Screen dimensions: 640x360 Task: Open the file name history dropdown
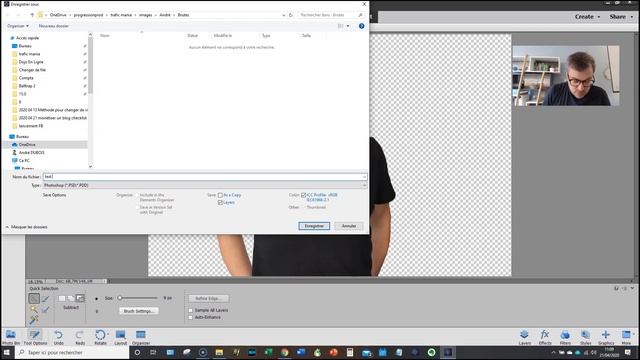pyautogui.click(x=364, y=177)
